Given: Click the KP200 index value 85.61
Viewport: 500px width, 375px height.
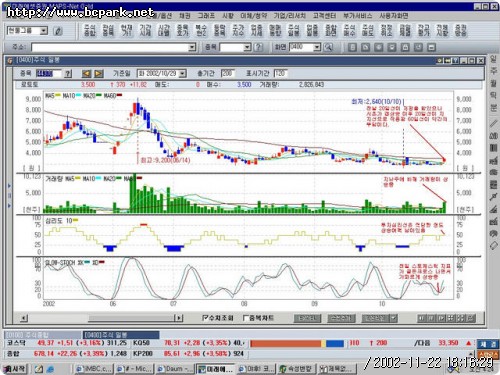Looking at the screenshot, I should 172,354.
